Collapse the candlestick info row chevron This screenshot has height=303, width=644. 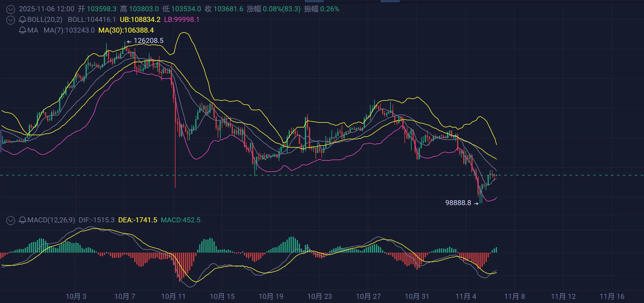[x=11, y=9]
